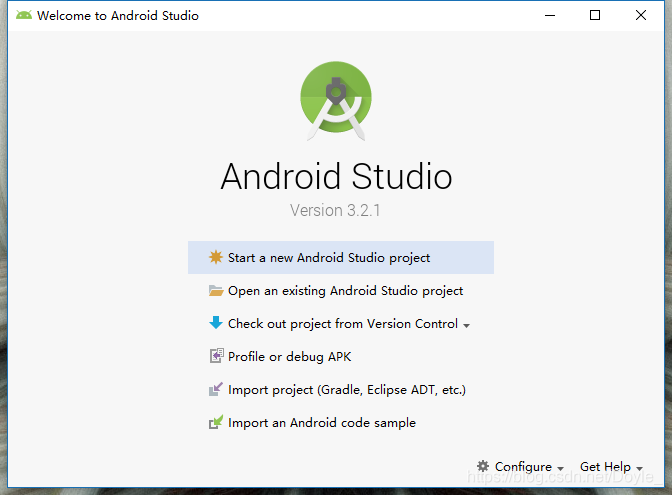
Task: Maximize the Welcome window
Action: pos(595,15)
